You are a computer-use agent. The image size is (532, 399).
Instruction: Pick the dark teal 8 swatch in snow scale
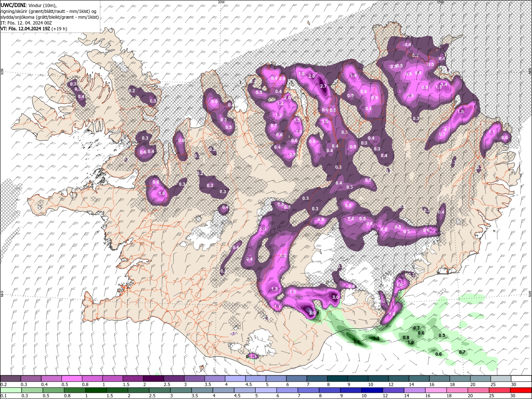point(337,379)
